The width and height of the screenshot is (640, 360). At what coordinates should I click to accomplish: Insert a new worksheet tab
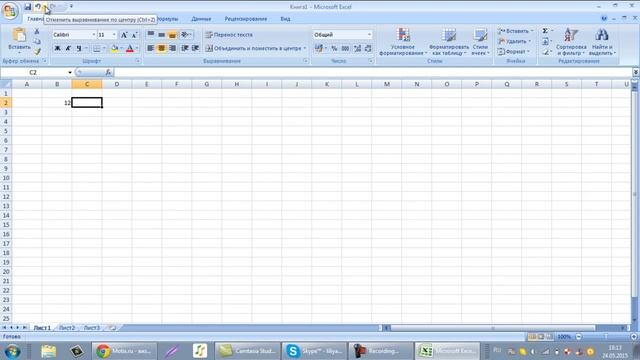[112, 327]
